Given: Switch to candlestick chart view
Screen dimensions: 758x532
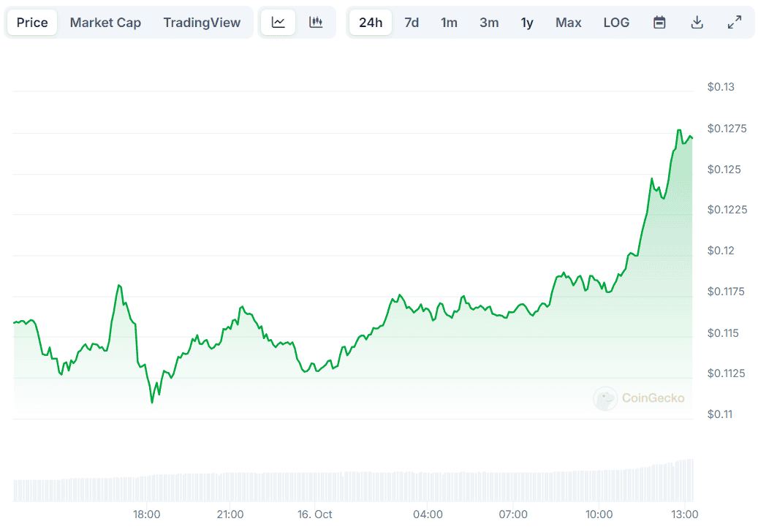Looking at the screenshot, I should point(316,23).
